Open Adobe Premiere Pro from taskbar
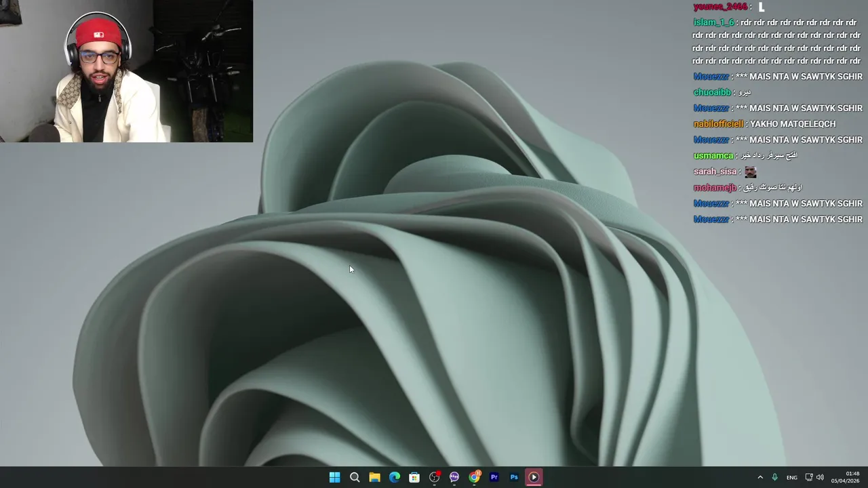This screenshot has width=868, height=488. pos(494,477)
